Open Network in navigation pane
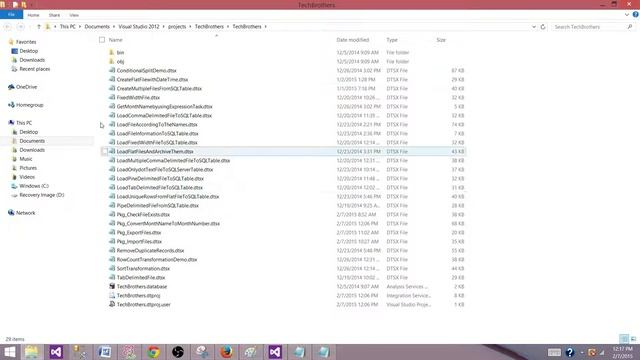This screenshot has height=360, width=640. click(x=25, y=213)
